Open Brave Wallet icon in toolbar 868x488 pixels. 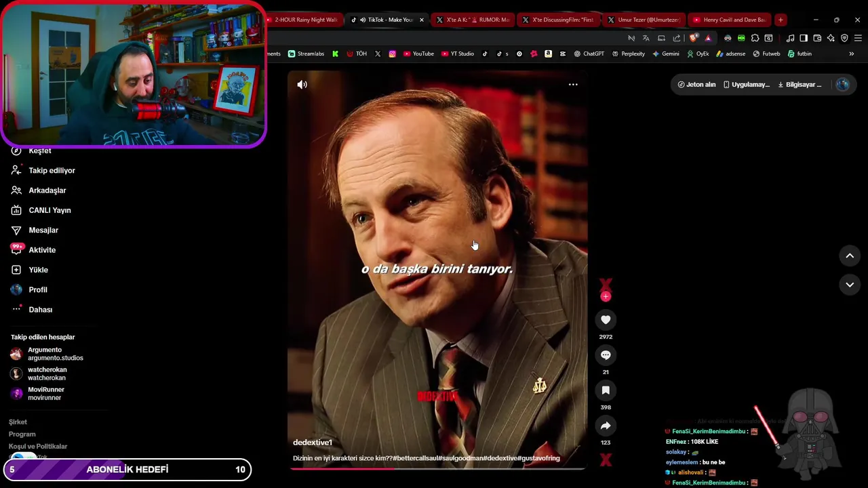(817, 38)
